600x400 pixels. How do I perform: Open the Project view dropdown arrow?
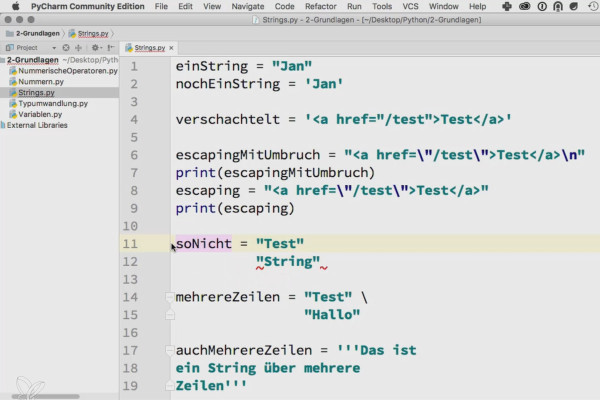pos(54,48)
